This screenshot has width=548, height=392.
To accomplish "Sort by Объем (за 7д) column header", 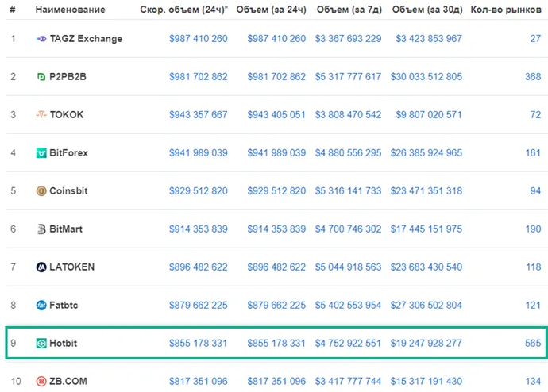I will [x=349, y=10].
